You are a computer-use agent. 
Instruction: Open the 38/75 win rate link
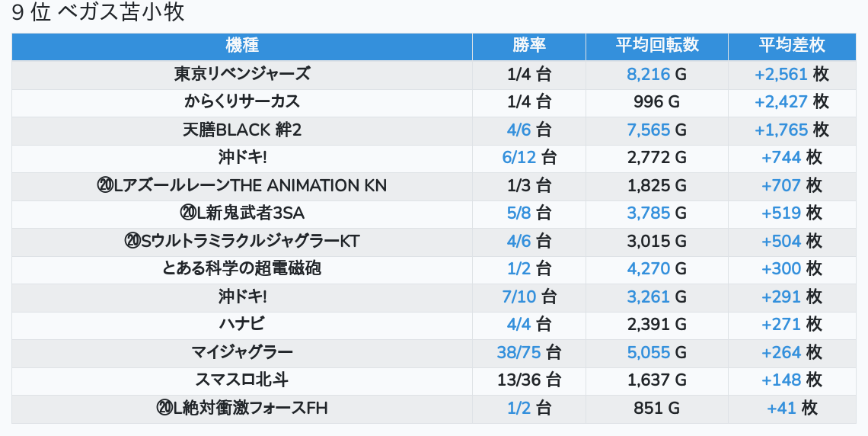(x=519, y=352)
